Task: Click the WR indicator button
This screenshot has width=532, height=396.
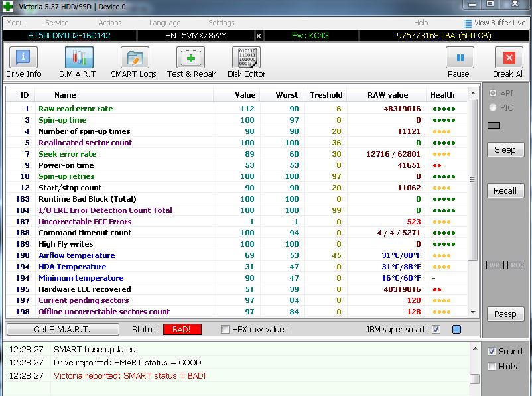Action: click(495, 265)
